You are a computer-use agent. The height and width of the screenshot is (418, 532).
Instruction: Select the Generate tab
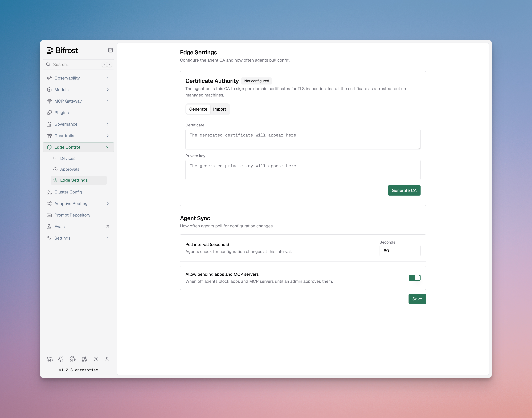pyautogui.click(x=198, y=109)
